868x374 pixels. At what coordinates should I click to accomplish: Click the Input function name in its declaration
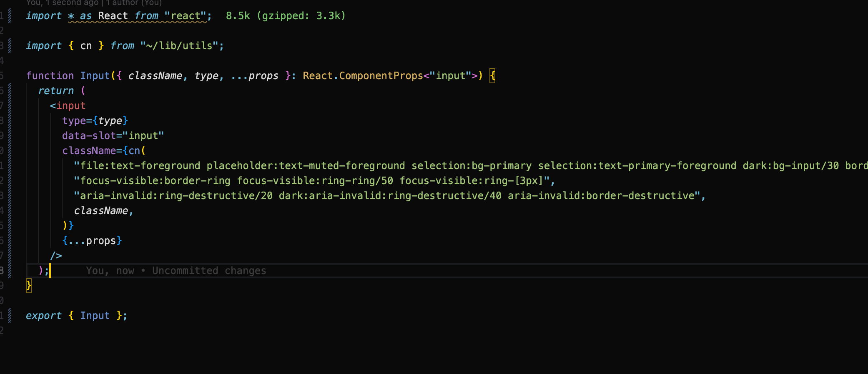(95, 76)
